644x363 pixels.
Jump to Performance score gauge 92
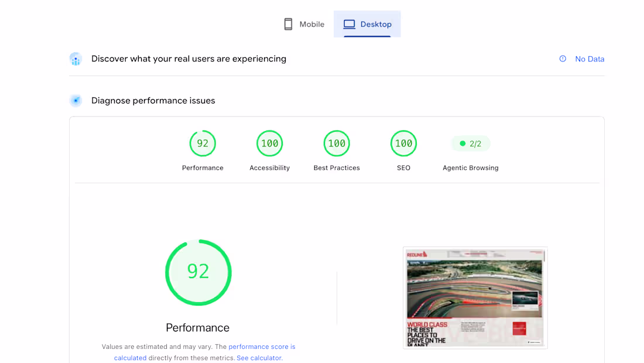pos(203,143)
